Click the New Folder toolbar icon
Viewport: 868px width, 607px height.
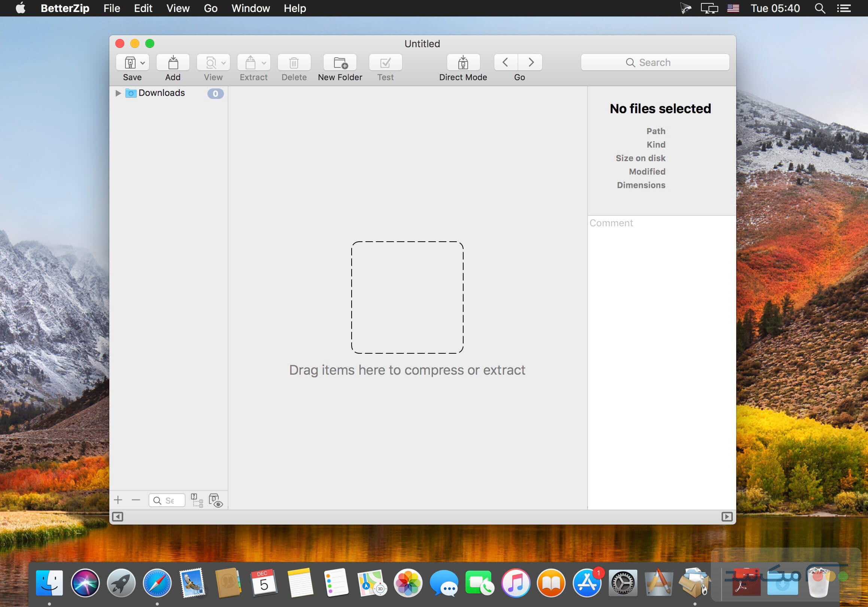340,63
